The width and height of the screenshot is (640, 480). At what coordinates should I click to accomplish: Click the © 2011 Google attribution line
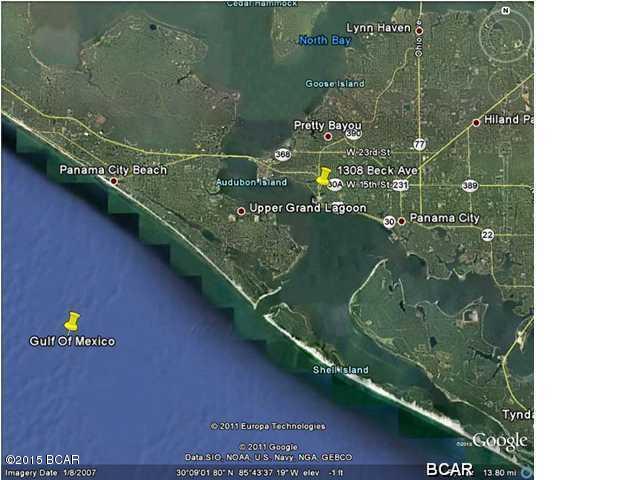[268, 447]
